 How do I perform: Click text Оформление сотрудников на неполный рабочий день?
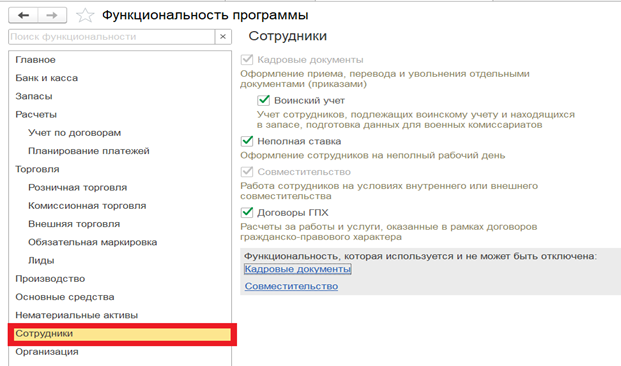coord(373,156)
